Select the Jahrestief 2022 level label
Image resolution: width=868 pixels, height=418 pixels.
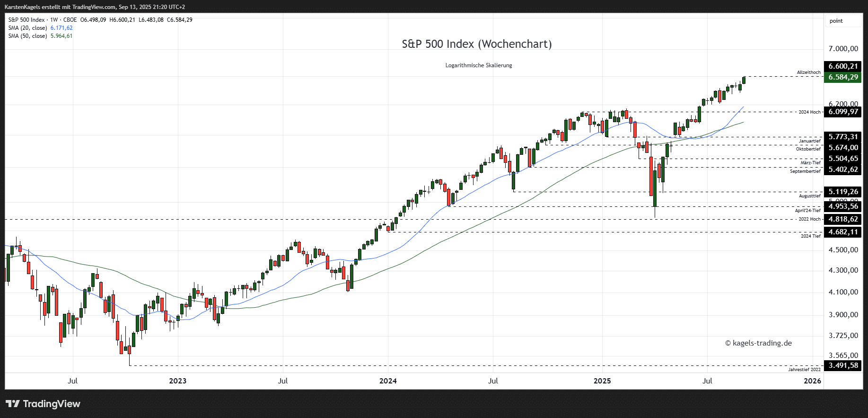click(x=805, y=370)
